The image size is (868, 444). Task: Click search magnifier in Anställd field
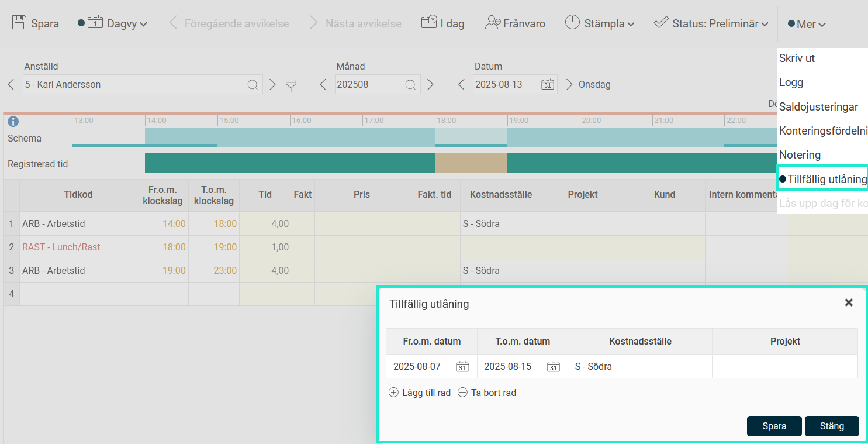[253, 85]
